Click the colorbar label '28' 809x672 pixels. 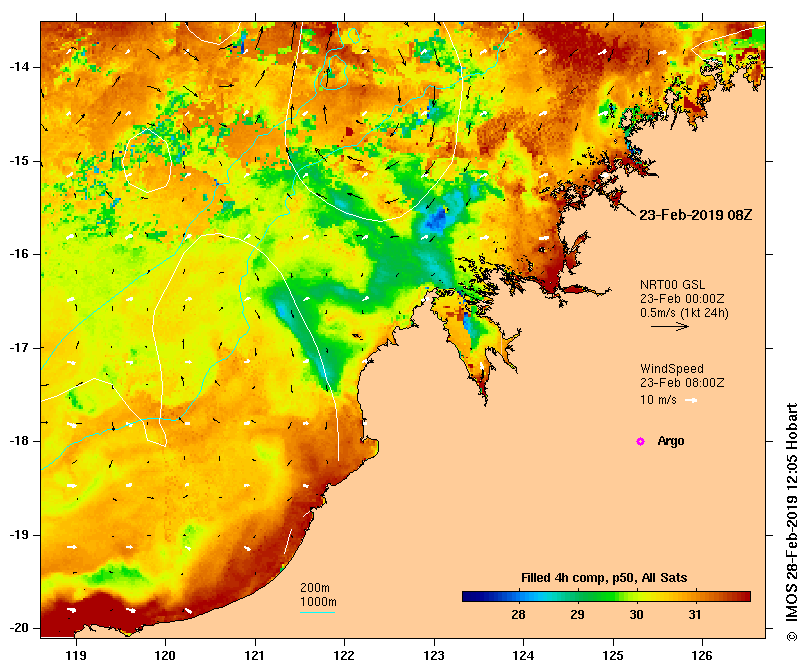click(x=518, y=615)
